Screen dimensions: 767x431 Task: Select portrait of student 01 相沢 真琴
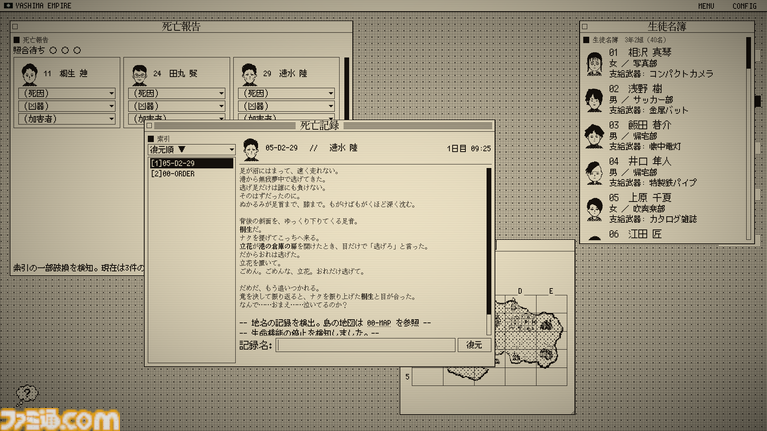(594, 64)
